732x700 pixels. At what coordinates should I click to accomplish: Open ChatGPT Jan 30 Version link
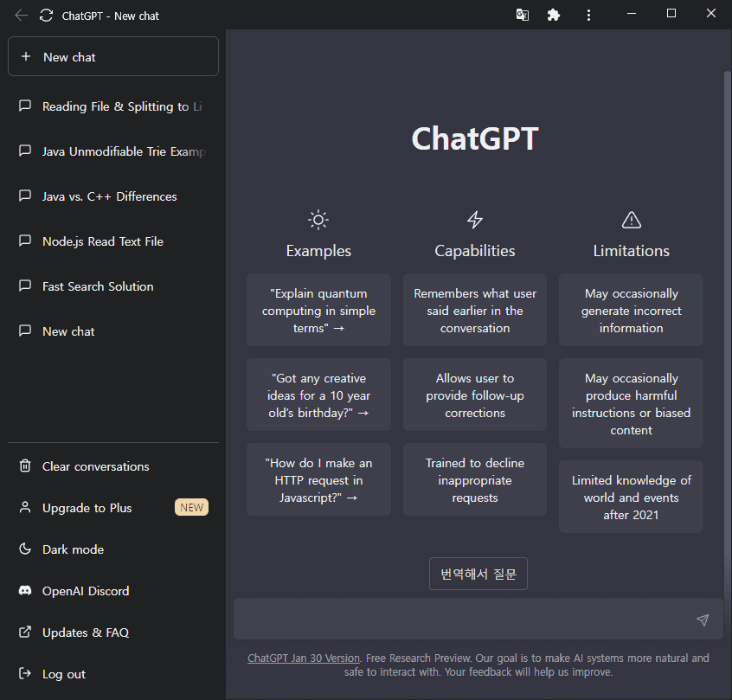[x=304, y=658]
